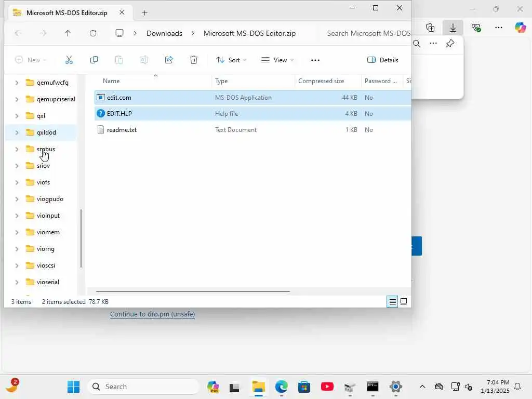The image size is (532, 399).
Task: Click Downloads in the address breadcrumb
Action: pos(164,33)
